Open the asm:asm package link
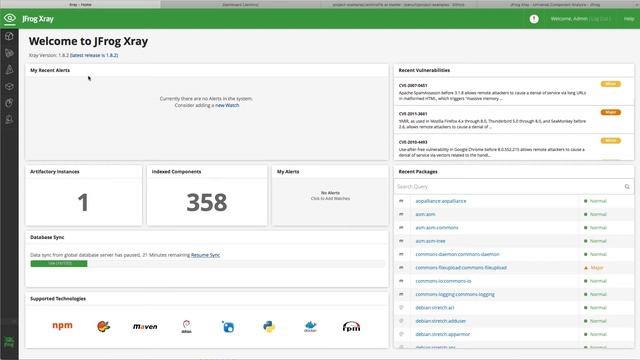Viewport: 640px width, 360px height. pyautogui.click(x=425, y=214)
